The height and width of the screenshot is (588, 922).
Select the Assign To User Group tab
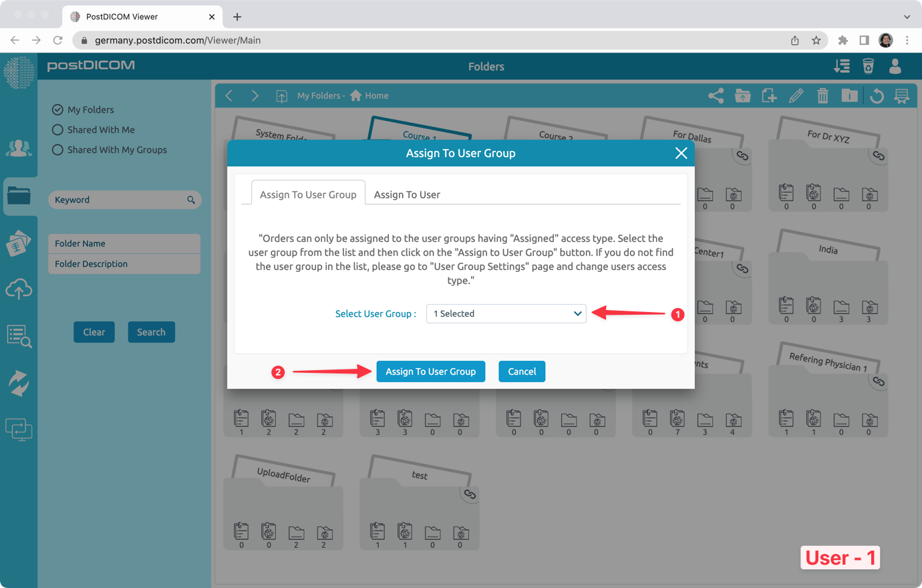point(308,194)
